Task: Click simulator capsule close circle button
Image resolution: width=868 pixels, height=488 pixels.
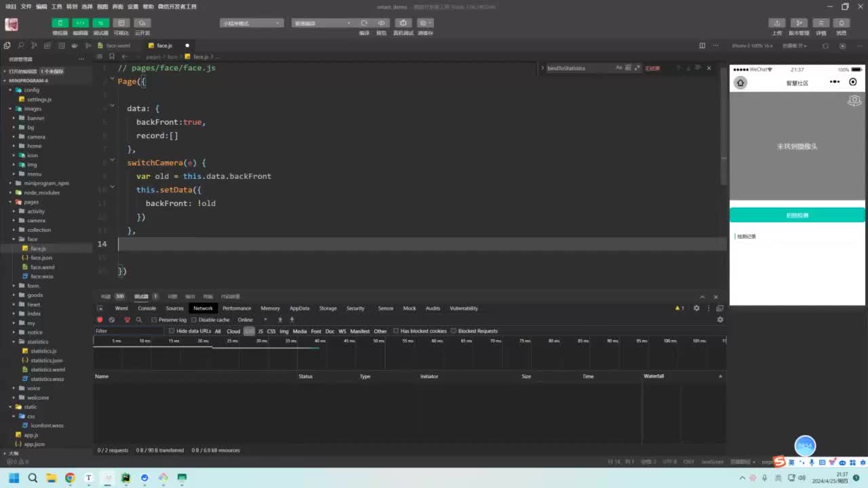Action: pos(853,82)
